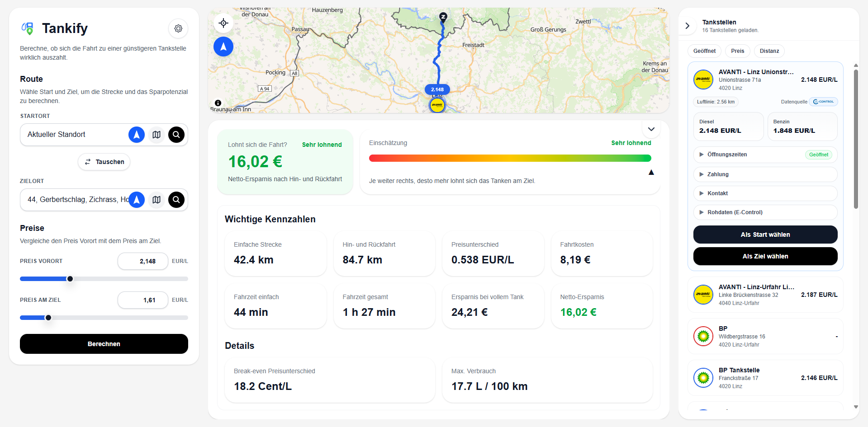Open BP Wildbergstrasse 16 station card
Screen dimensions: 868x427
point(765,336)
